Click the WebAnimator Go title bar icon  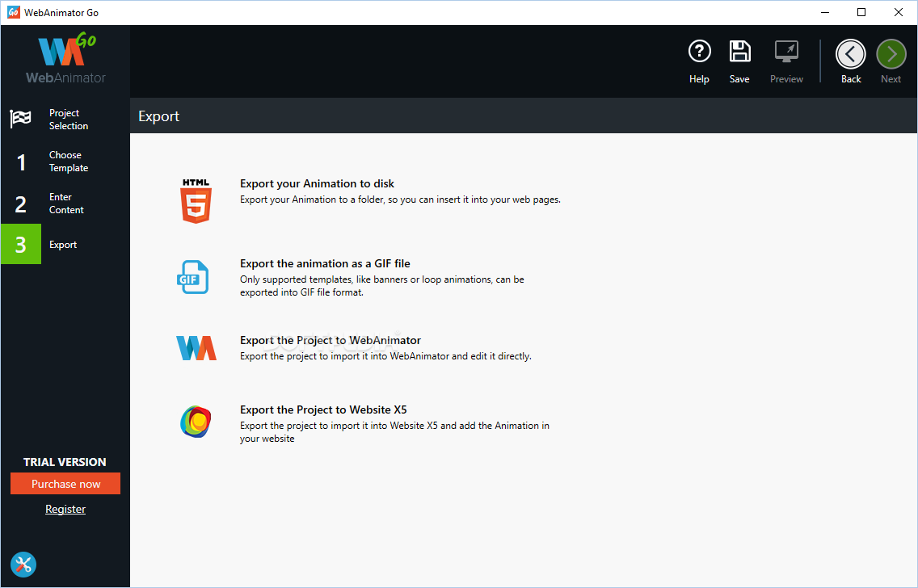(x=13, y=12)
